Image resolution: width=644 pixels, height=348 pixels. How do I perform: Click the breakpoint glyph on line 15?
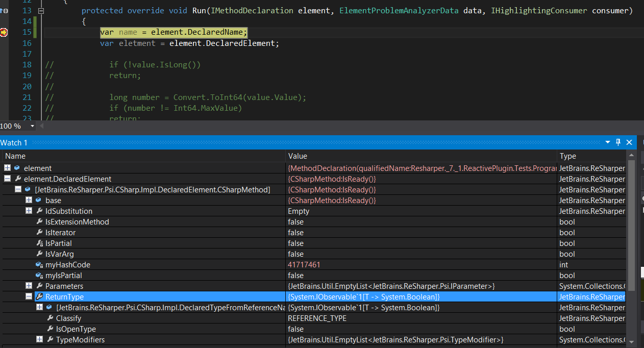[x=4, y=32]
